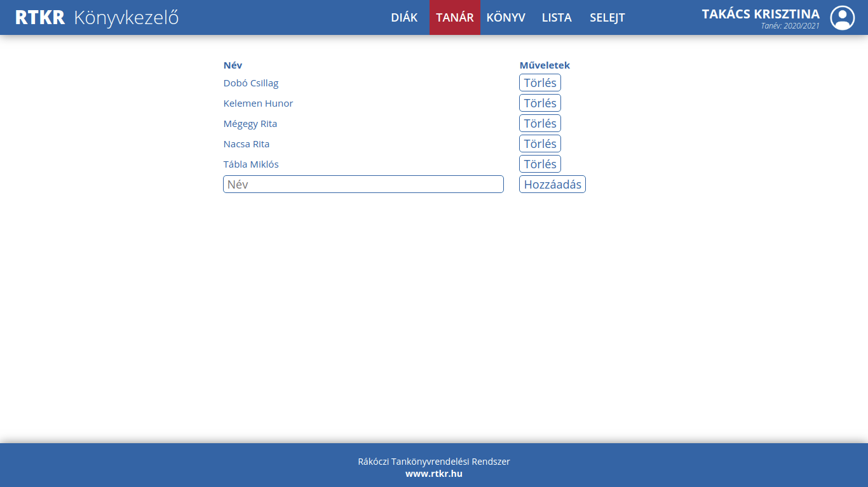Remove Nacsa Rita with Törlés
Image resolution: width=868 pixels, height=487 pixels.
[540, 143]
